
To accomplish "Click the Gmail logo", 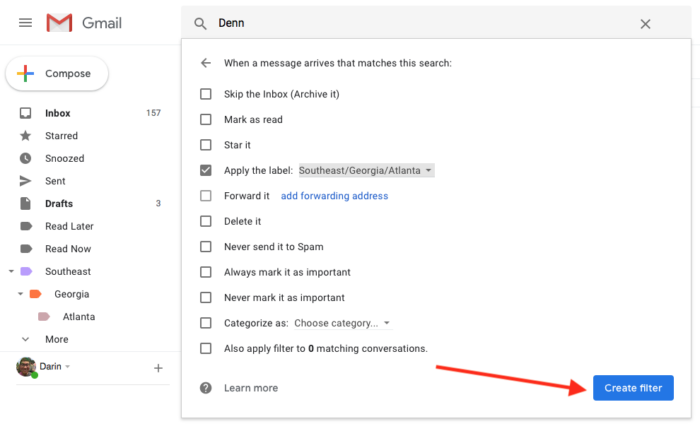I will 84,23.
